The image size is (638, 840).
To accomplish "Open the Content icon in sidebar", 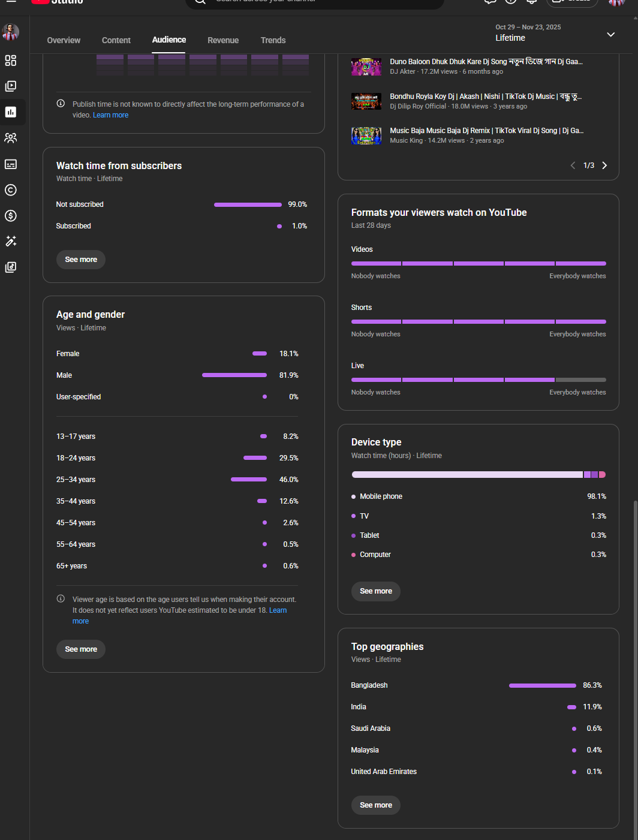I will click(11, 86).
